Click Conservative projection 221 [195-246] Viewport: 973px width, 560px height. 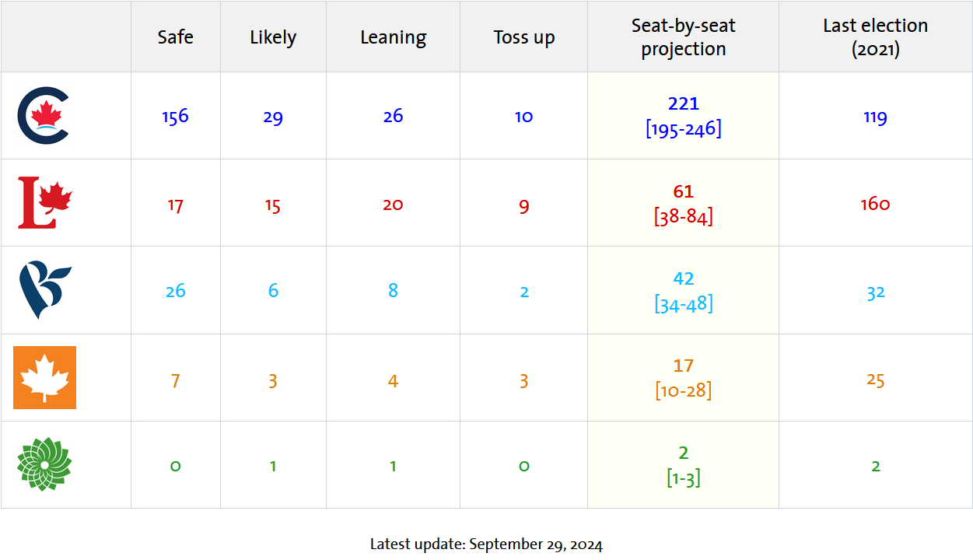[x=683, y=116]
